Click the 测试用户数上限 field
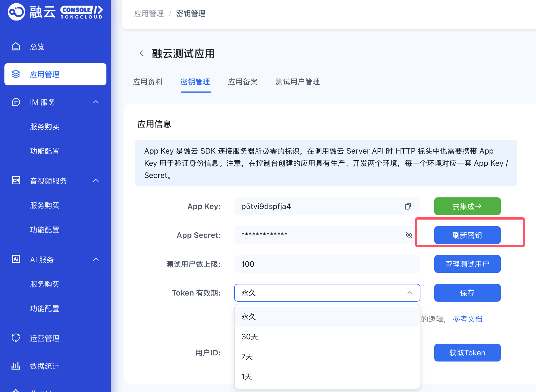The width and height of the screenshot is (536, 392). click(x=327, y=264)
